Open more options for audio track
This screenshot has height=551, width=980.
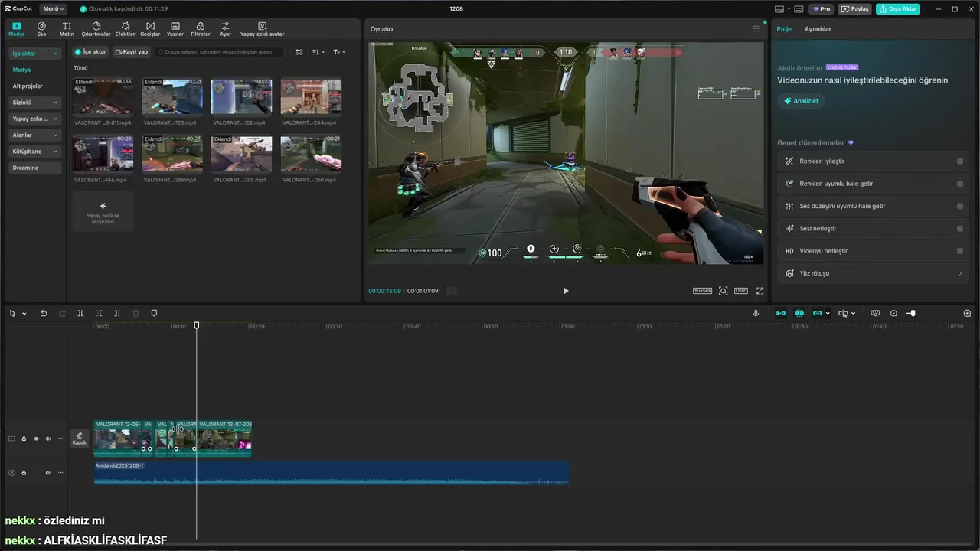point(60,472)
